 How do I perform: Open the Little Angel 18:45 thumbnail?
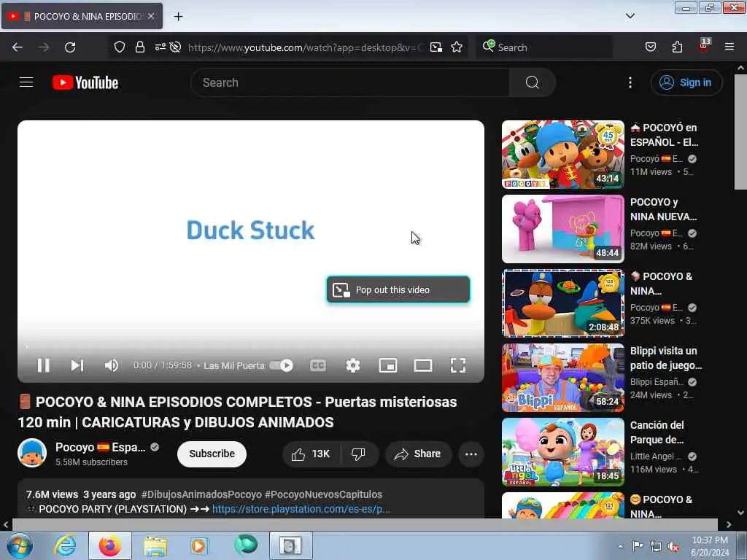(562, 452)
